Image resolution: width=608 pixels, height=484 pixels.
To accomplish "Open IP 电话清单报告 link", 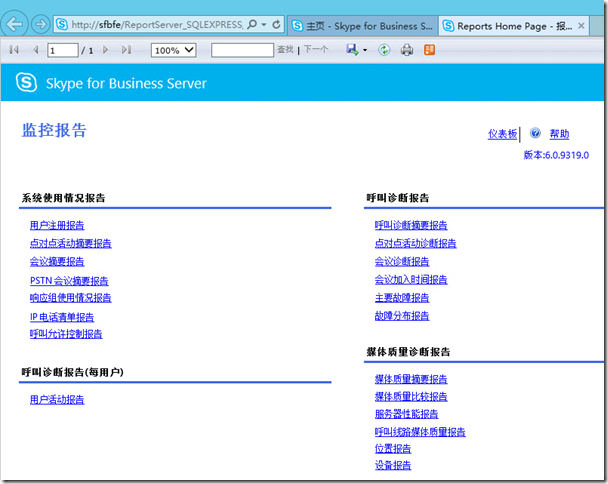I will [x=62, y=317].
